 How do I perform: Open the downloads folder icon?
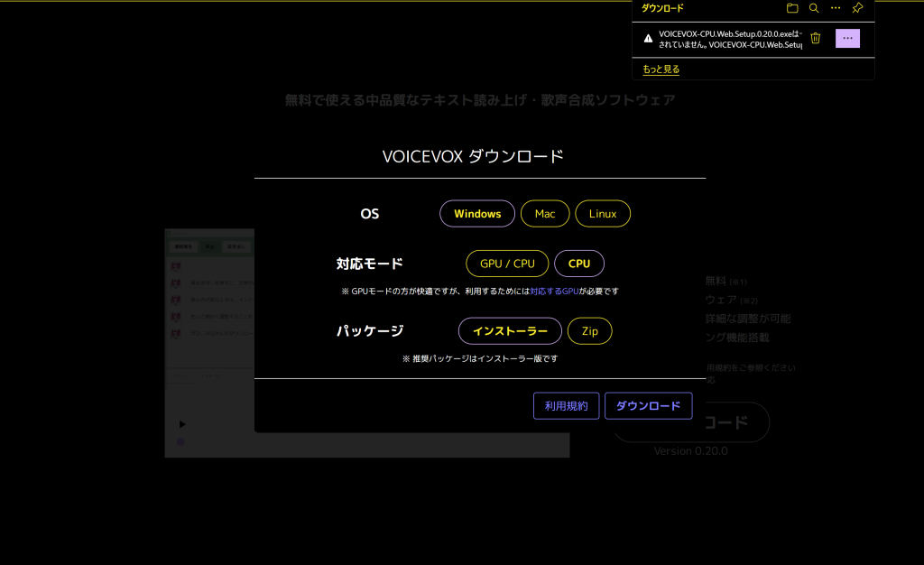pos(792,8)
